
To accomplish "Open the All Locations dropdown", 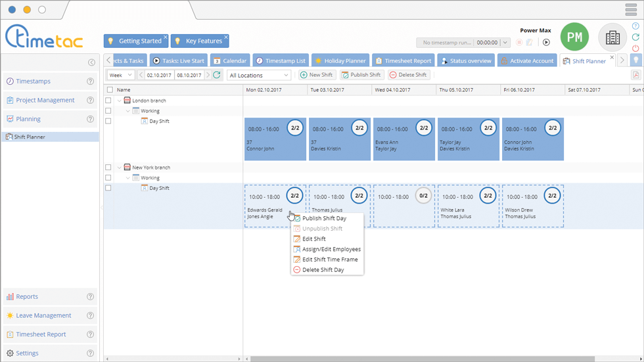I will pos(259,75).
